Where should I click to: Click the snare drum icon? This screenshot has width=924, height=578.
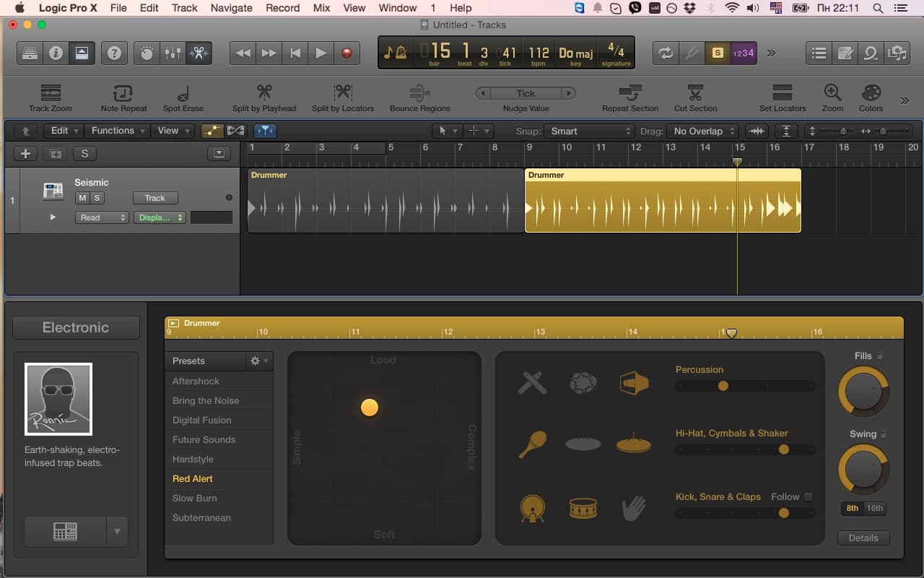tap(583, 508)
